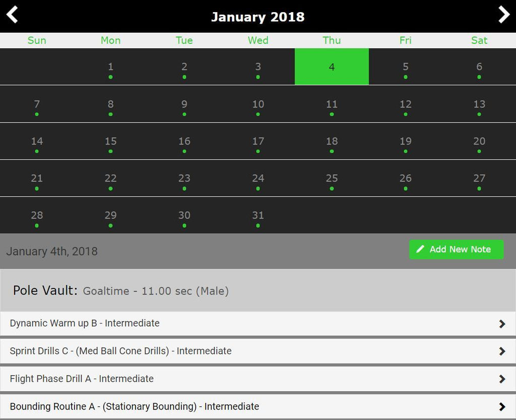Select January 31 on the calendar
Viewport: 516px width, 420px height.
[x=258, y=216]
